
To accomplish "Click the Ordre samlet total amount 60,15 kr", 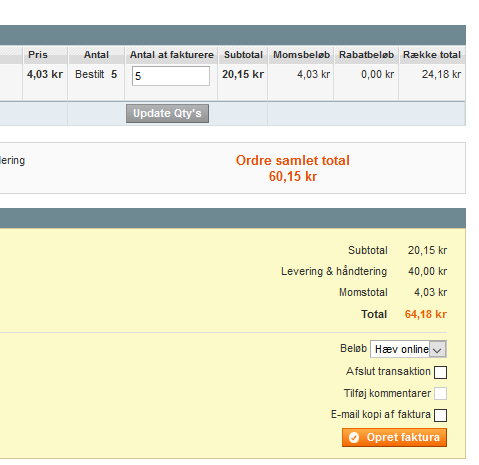I will 293,176.
